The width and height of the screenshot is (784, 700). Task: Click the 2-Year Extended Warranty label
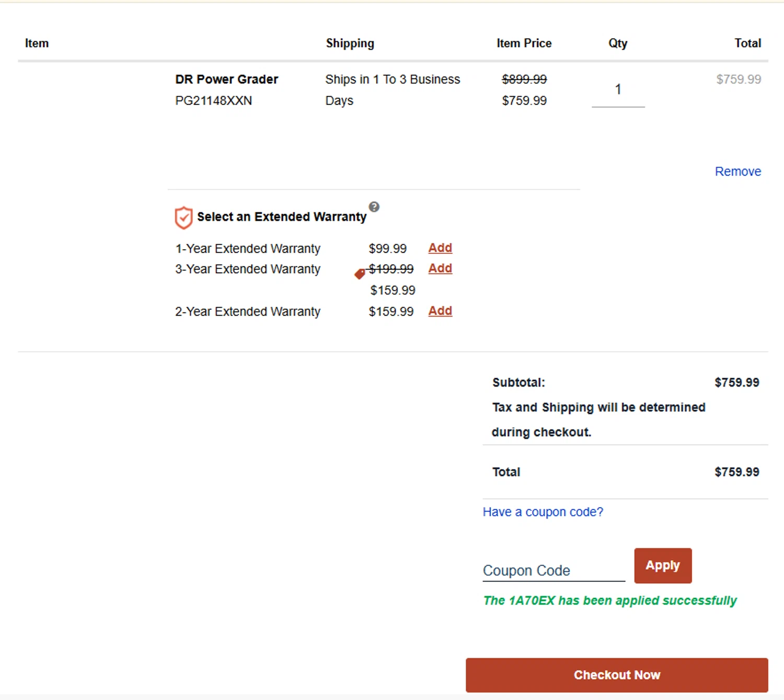(x=248, y=312)
